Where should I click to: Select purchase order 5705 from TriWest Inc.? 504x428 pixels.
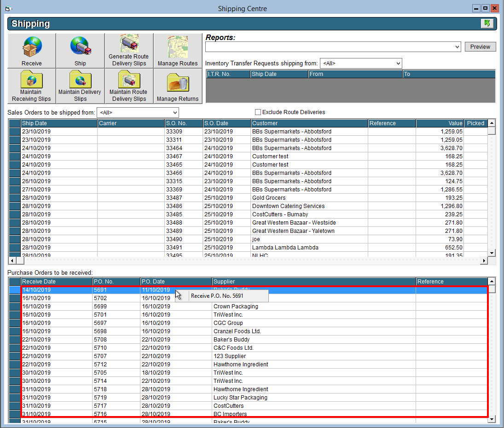(248, 373)
